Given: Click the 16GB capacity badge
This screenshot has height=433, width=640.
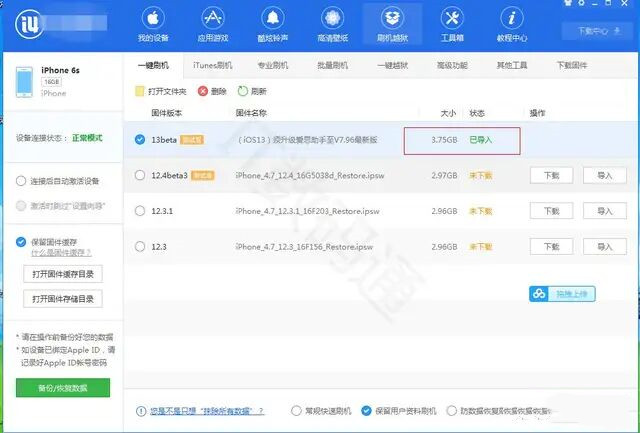Looking at the screenshot, I should coord(51,82).
